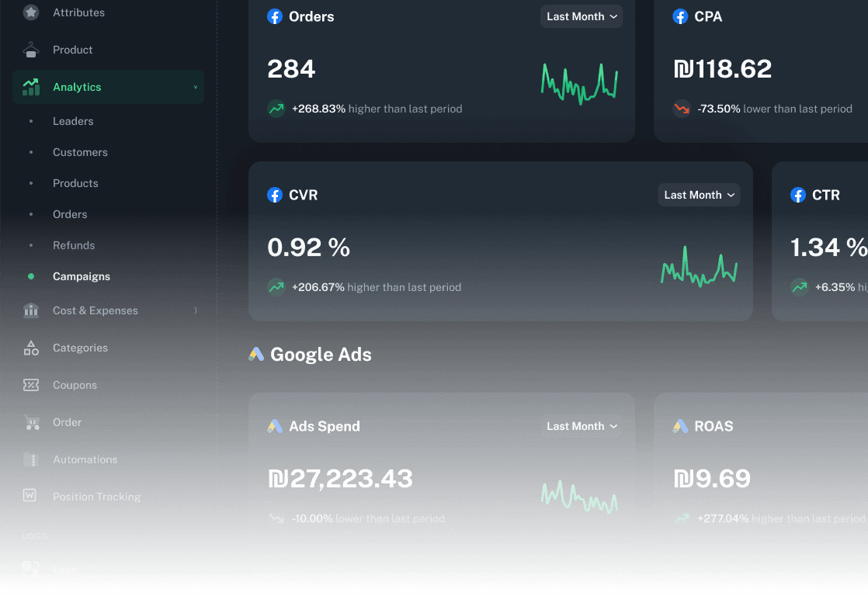Click the red downward trend icon under CPA
Screen dimensions: 868x596
pyautogui.click(x=682, y=109)
